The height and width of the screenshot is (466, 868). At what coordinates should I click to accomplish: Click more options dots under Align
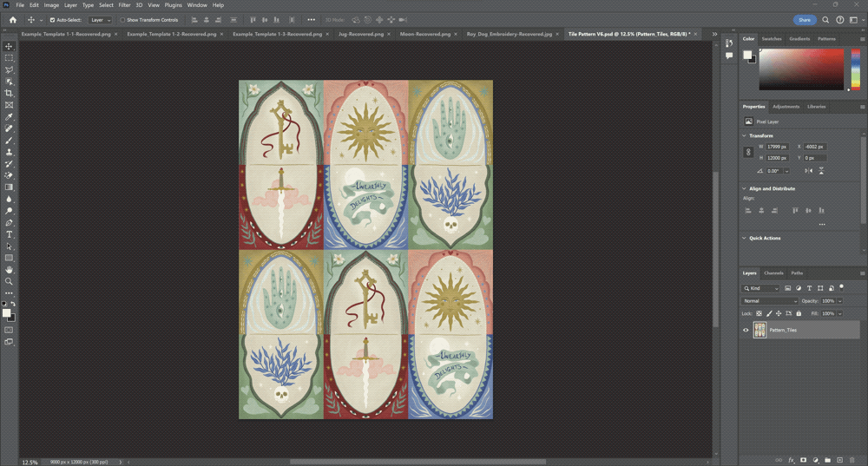[822, 225]
